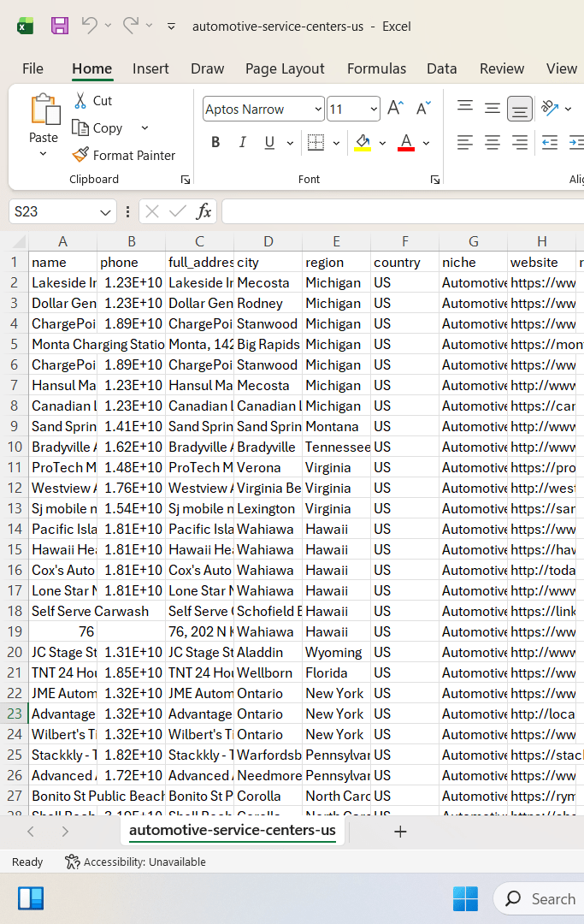Viewport: 584px width, 924px height.
Task: Click the formula bar Cancel X
Action: (x=152, y=211)
